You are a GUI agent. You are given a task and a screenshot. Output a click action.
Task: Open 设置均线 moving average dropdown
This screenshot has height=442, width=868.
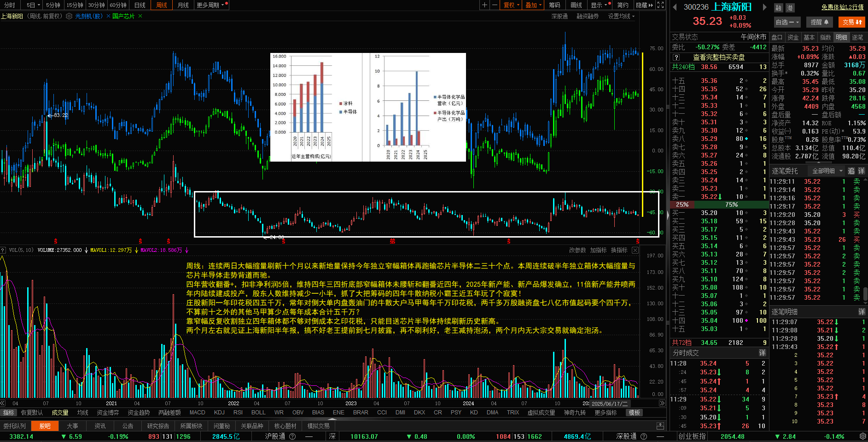pyautogui.click(x=622, y=16)
